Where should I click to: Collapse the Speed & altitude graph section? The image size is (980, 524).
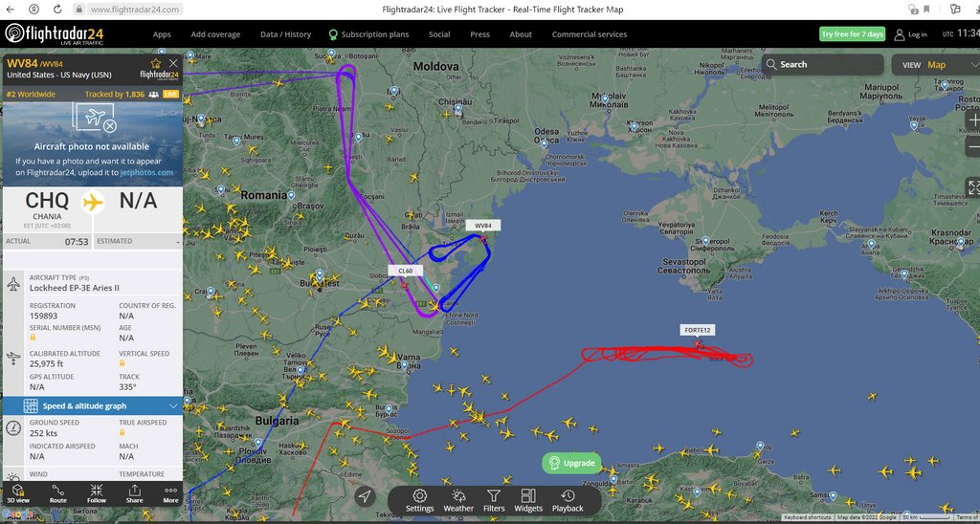point(173,406)
